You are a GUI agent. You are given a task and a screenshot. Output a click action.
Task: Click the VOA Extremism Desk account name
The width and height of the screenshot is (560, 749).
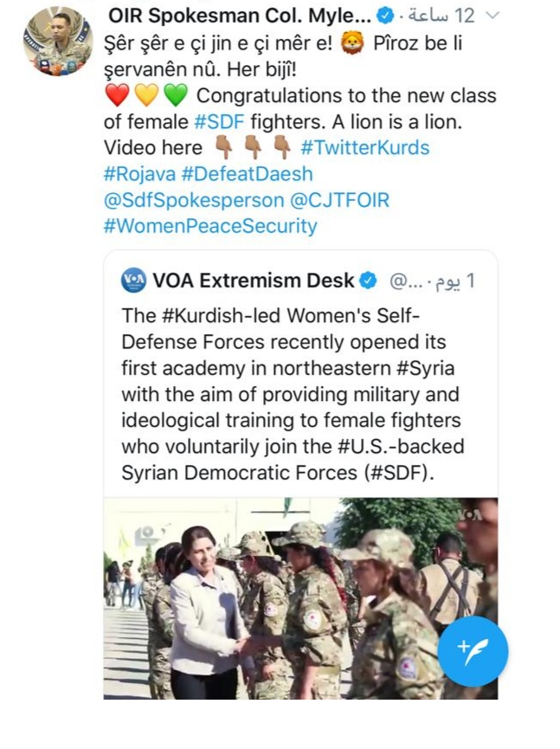[253, 281]
